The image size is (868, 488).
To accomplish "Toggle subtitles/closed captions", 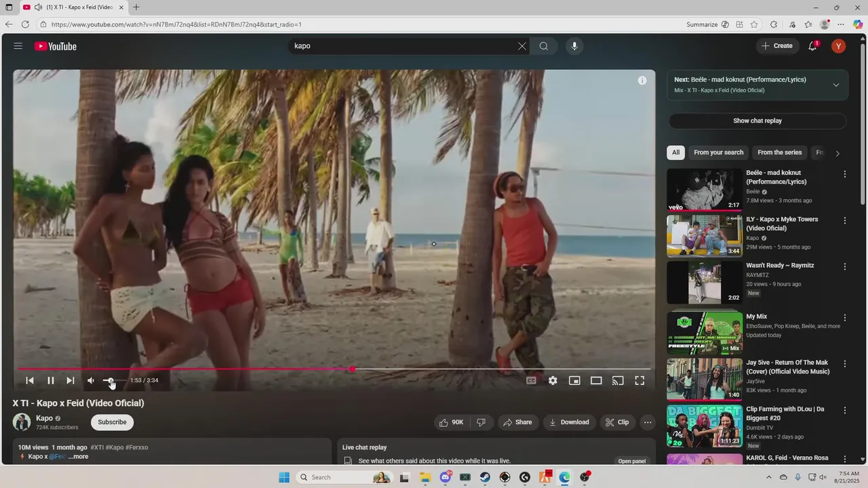I will (532, 380).
